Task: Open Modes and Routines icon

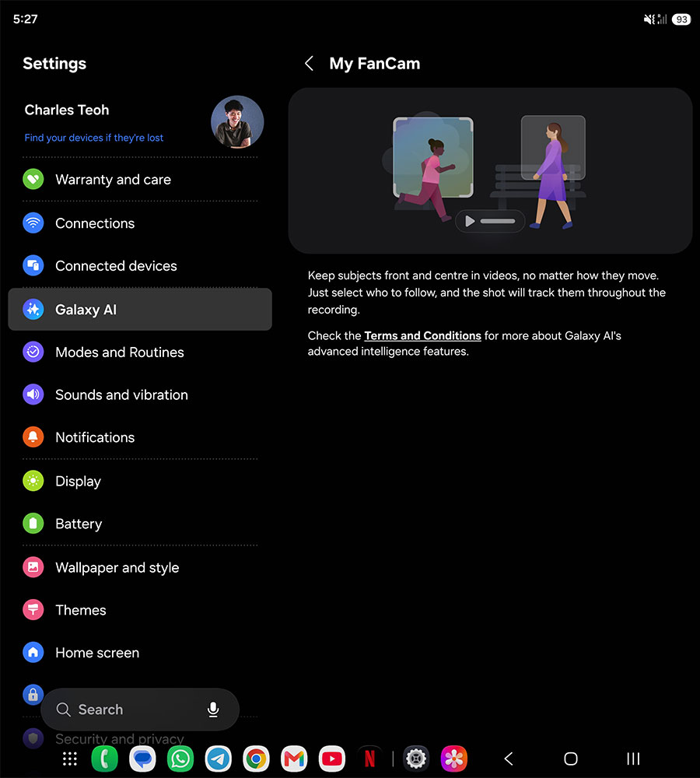Action: click(x=33, y=352)
